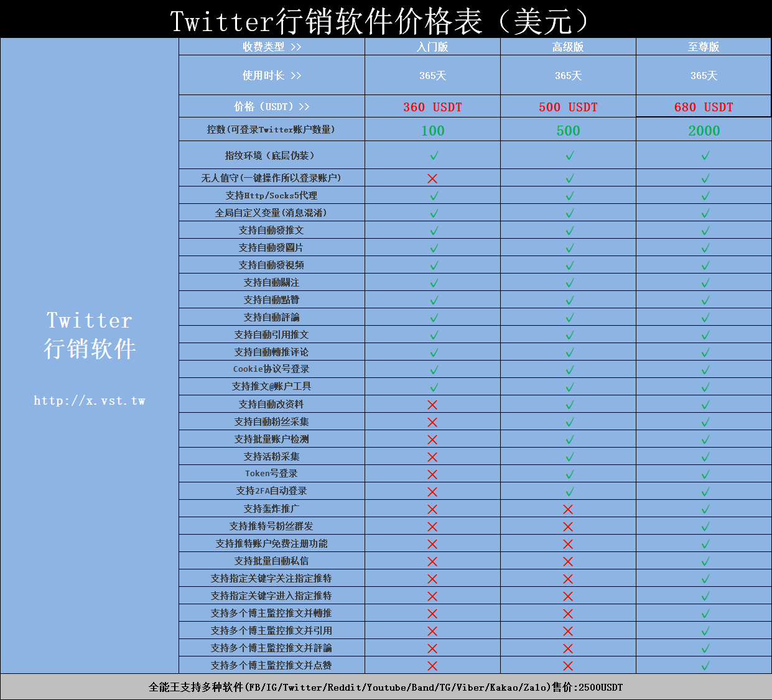The width and height of the screenshot is (772, 700).
Task: Click the 使用时长 >> label
Action: pyautogui.click(x=272, y=75)
